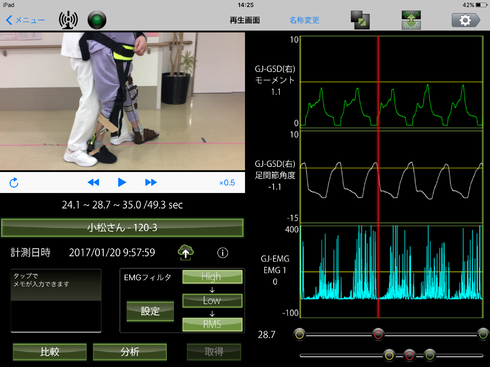Viewport: 490px width, 367px height.
Task: Tap the EMGフィルタ label
Action: tap(147, 277)
